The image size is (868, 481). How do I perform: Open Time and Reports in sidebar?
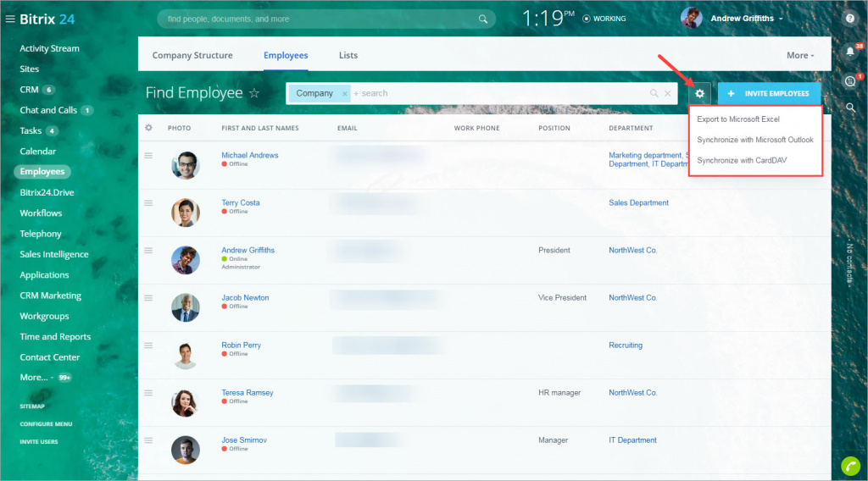(55, 337)
